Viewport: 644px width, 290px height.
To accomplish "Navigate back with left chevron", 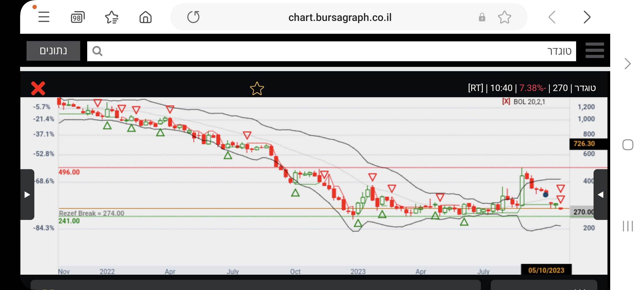I will 552,17.
